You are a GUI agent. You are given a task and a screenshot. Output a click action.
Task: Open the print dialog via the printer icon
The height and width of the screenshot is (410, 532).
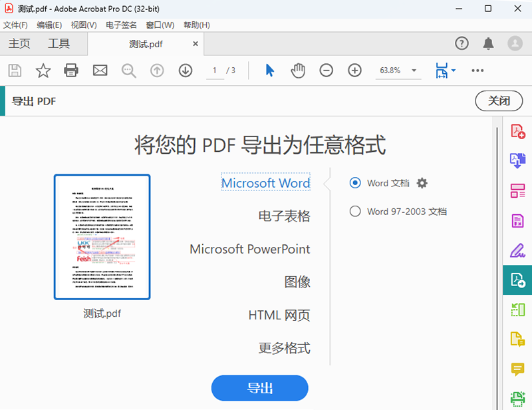(x=71, y=71)
